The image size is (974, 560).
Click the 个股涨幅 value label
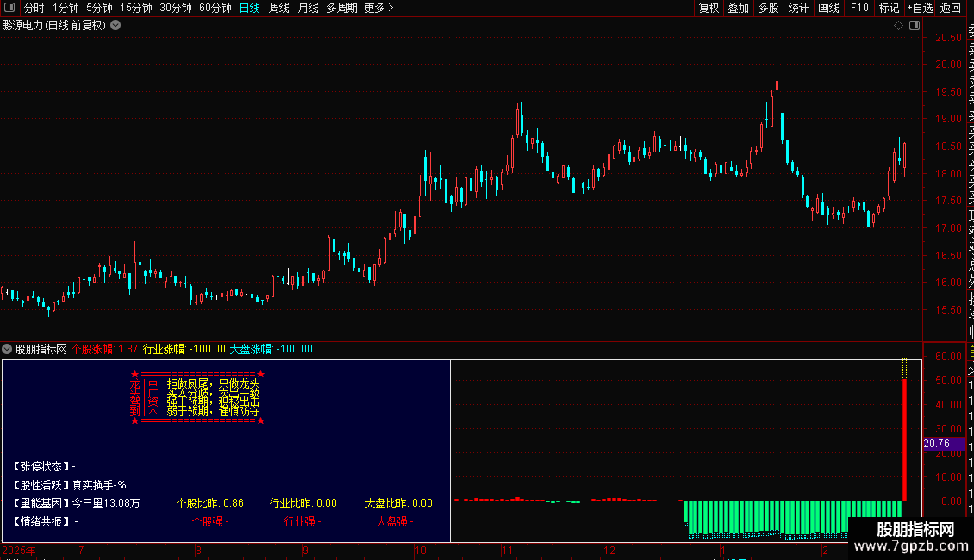(x=105, y=349)
